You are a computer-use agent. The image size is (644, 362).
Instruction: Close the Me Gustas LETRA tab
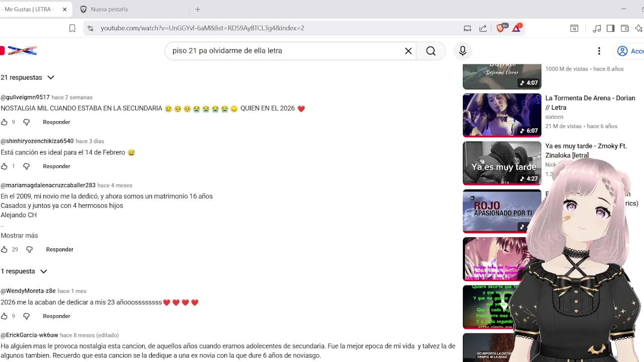(65, 9)
